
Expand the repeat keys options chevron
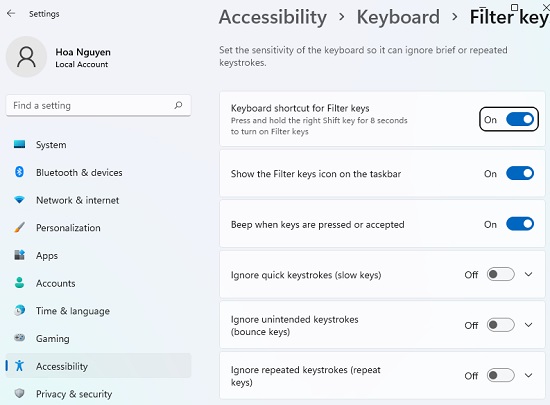click(529, 376)
